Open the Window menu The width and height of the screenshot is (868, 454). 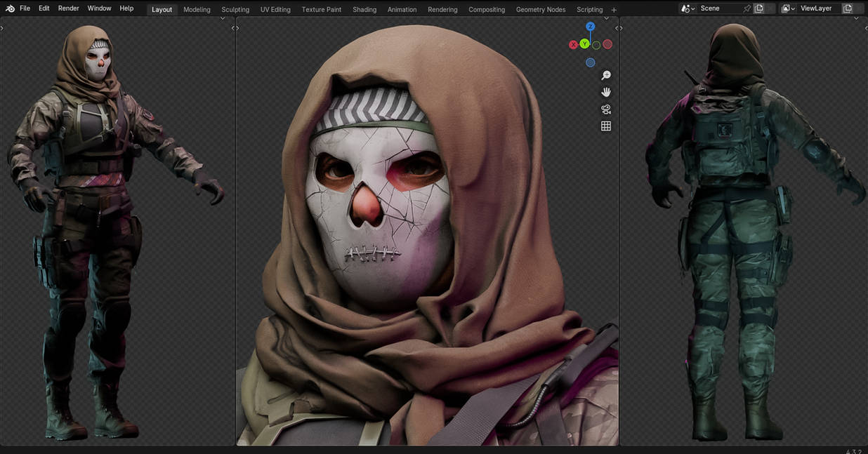[x=99, y=8]
